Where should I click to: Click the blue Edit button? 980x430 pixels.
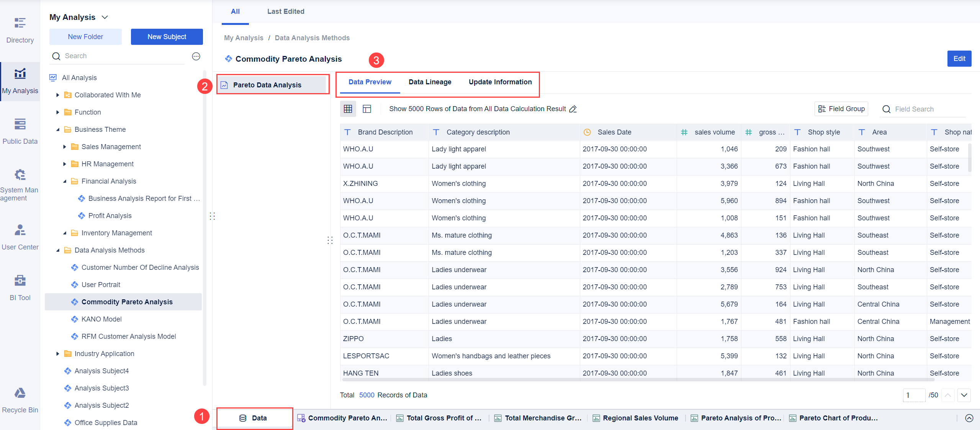(959, 59)
